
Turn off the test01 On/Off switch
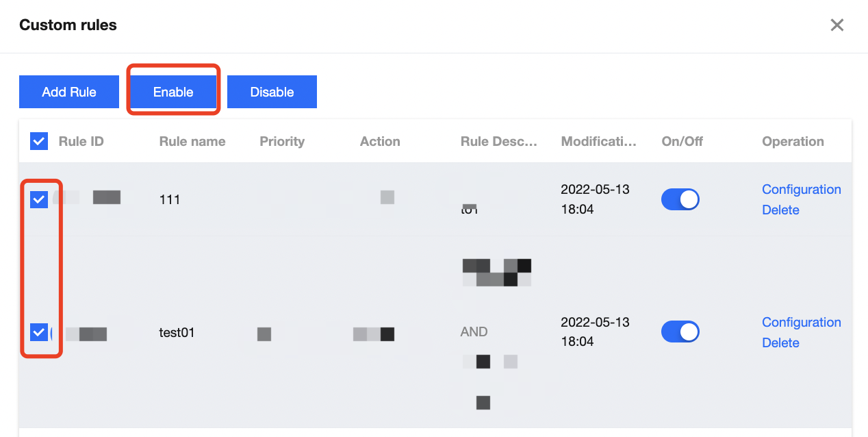680,332
